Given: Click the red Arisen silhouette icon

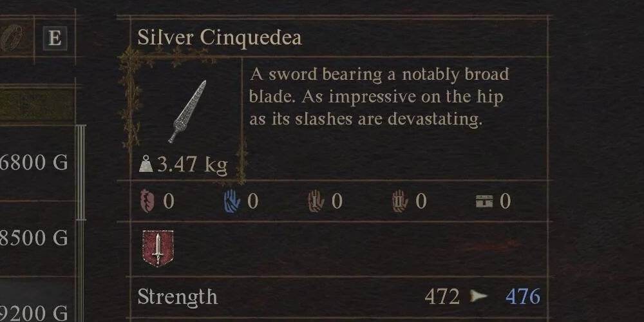Looking at the screenshot, I should point(147,202).
